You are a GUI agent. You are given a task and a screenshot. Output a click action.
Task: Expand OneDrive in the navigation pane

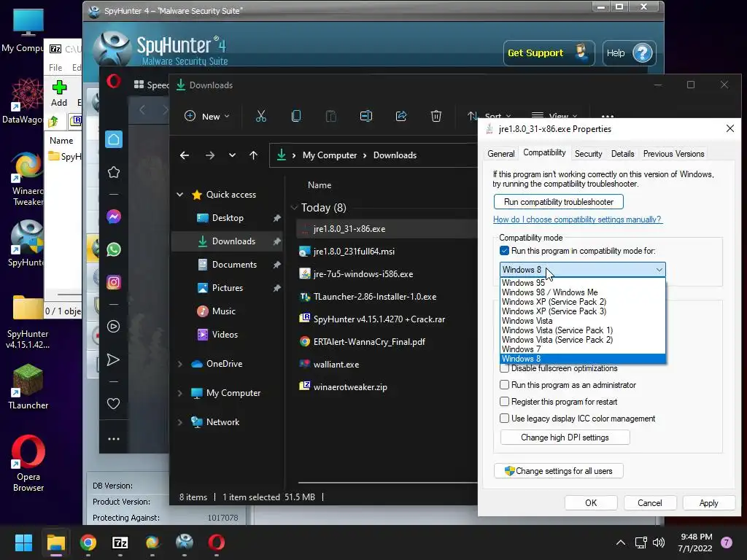tap(180, 364)
